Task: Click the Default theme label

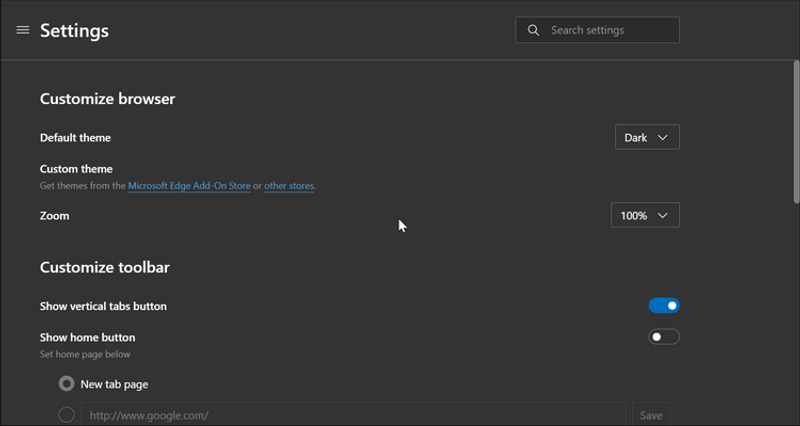Action: click(x=75, y=138)
